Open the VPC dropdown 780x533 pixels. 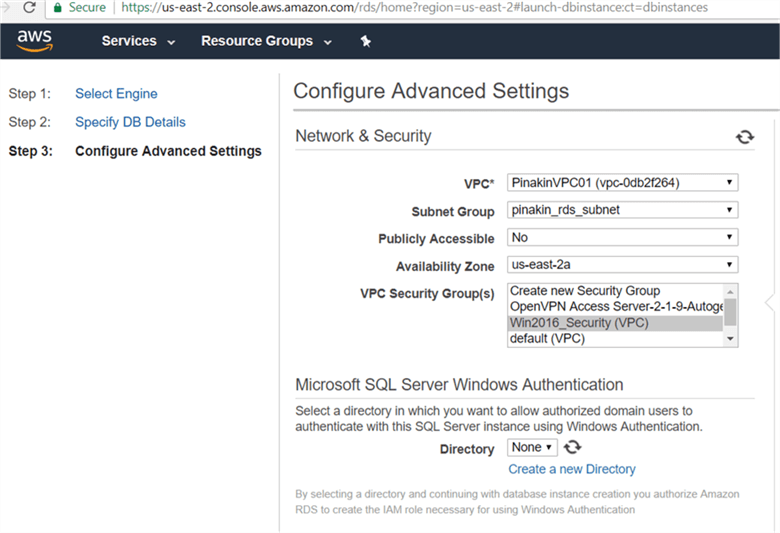click(x=622, y=183)
